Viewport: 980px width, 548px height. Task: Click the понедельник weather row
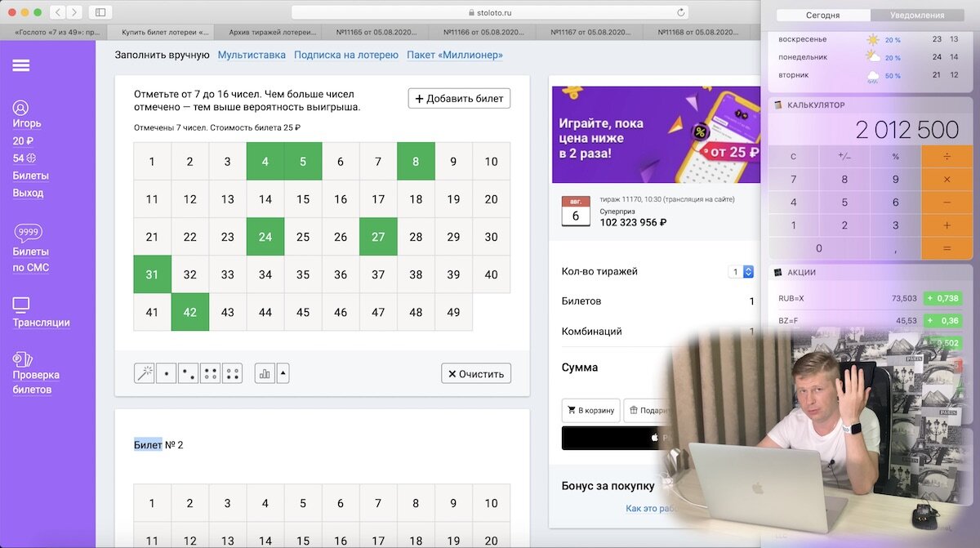[x=871, y=57]
